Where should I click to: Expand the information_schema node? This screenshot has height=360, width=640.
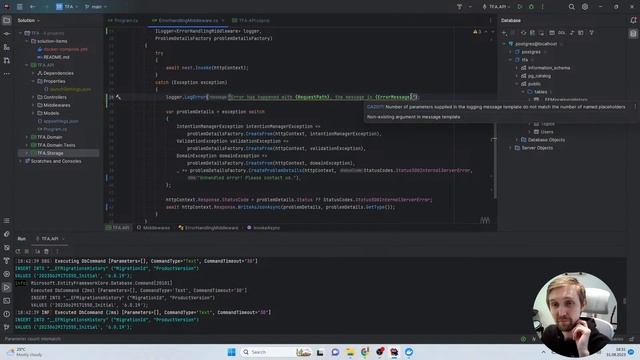tap(517, 68)
